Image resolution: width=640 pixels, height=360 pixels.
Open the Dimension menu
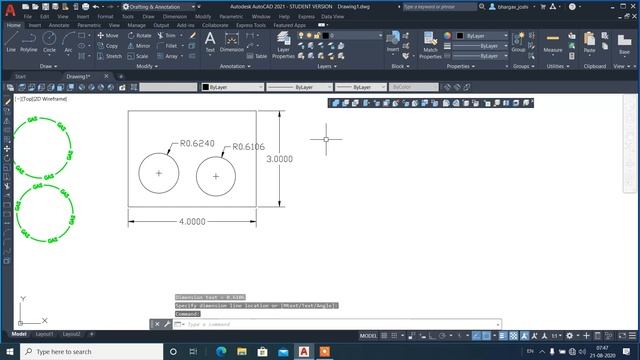tap(175, 17)
